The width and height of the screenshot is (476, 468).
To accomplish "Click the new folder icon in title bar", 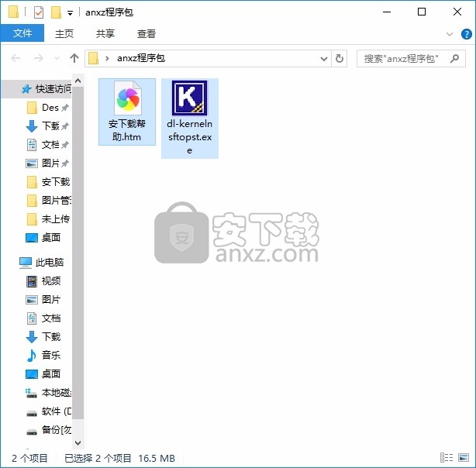I will coord(56,12).
